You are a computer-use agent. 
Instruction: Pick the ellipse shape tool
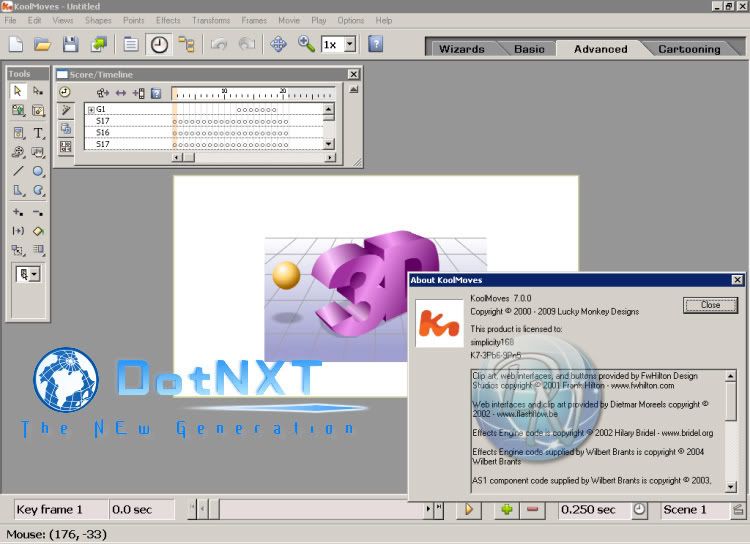tap(39, 171)
